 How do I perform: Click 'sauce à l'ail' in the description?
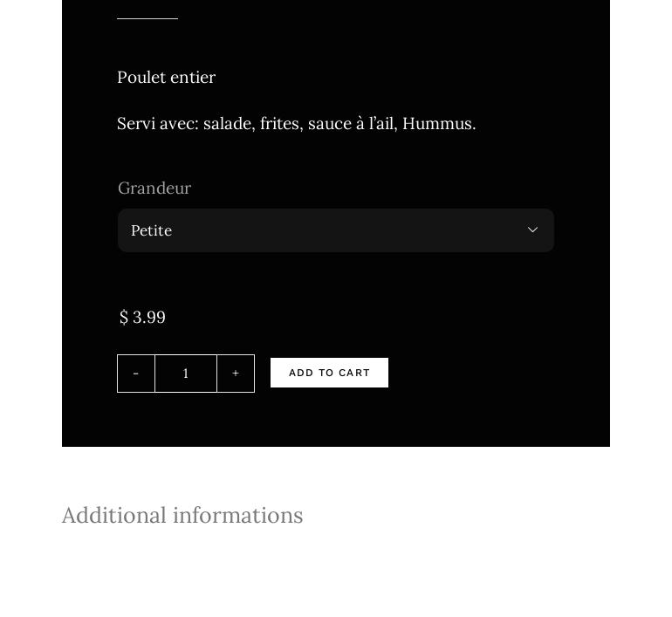(x=352, y=124)
